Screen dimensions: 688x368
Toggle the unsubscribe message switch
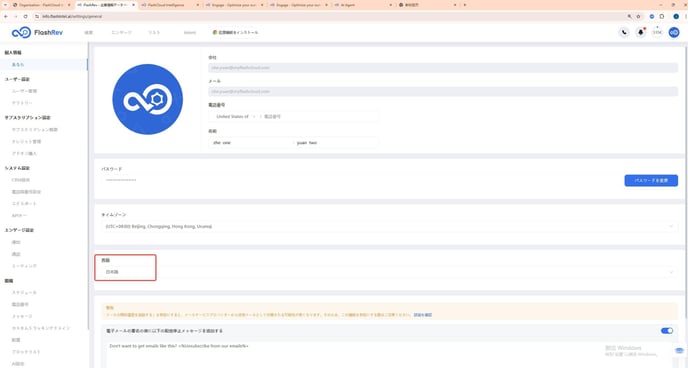[666, 331]
